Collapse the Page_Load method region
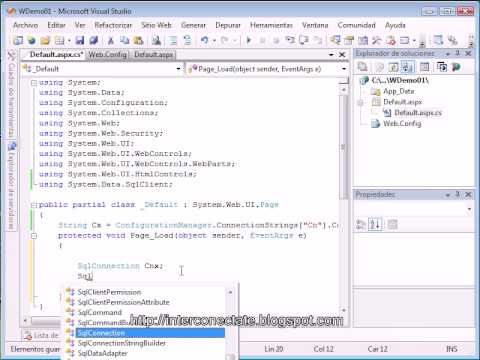This screenshot has width=480, height=360. [x=34, y=236]
